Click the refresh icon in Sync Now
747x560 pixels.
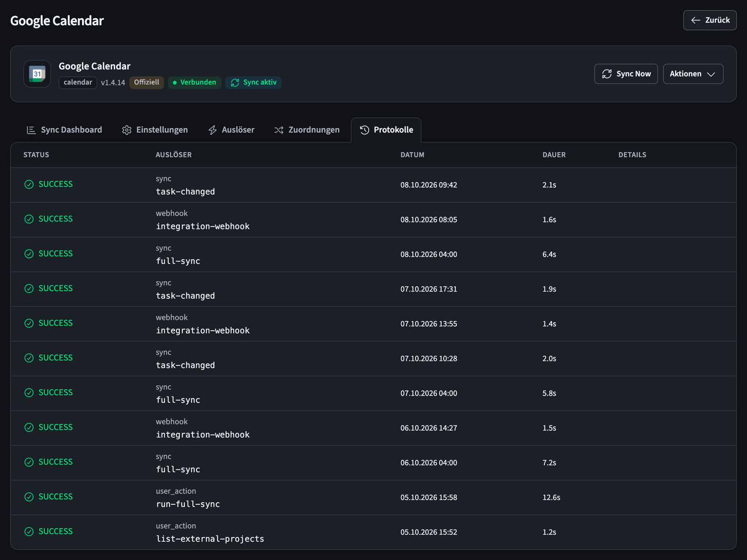click(606, 74)
